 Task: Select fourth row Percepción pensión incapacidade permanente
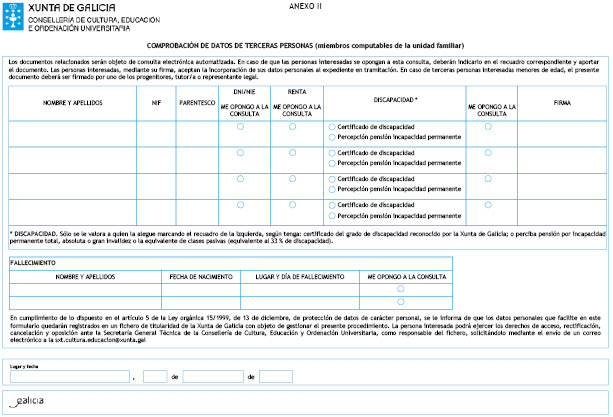tap(331, 214)
